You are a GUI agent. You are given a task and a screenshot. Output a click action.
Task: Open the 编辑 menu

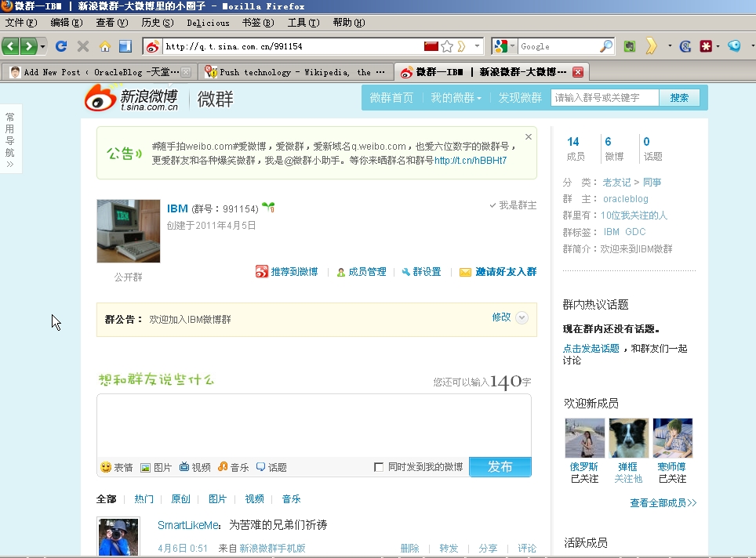(67, 23)
